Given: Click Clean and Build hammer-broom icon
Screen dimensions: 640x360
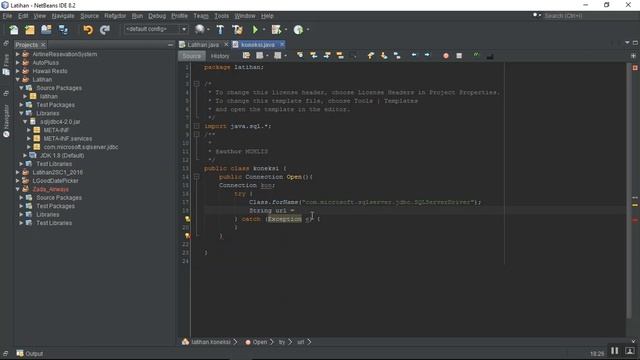Looking at the screenshot, I should pos(237,30).
